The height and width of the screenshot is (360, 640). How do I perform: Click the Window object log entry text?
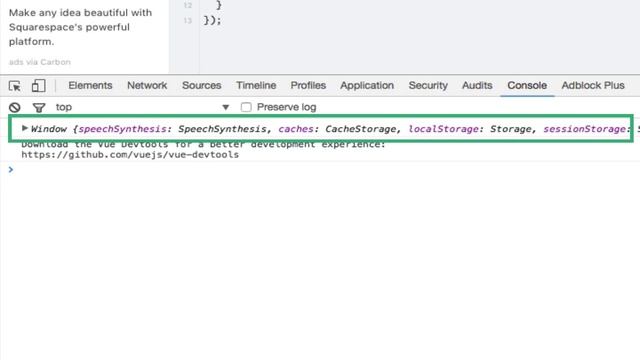(x=331, y=129)
